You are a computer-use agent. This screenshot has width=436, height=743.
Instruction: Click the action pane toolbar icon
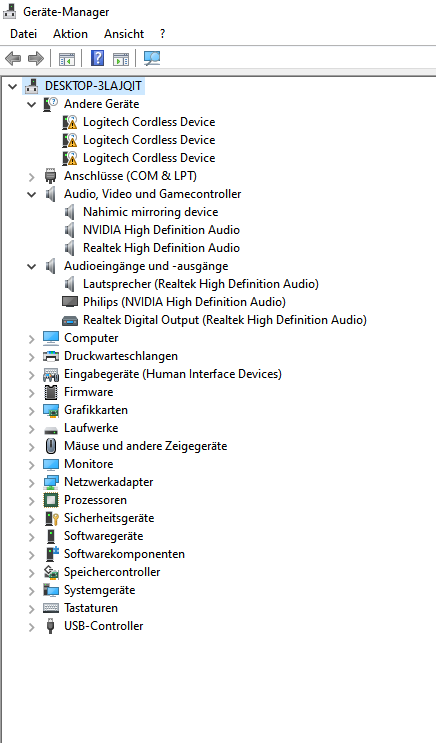(121, 59)
